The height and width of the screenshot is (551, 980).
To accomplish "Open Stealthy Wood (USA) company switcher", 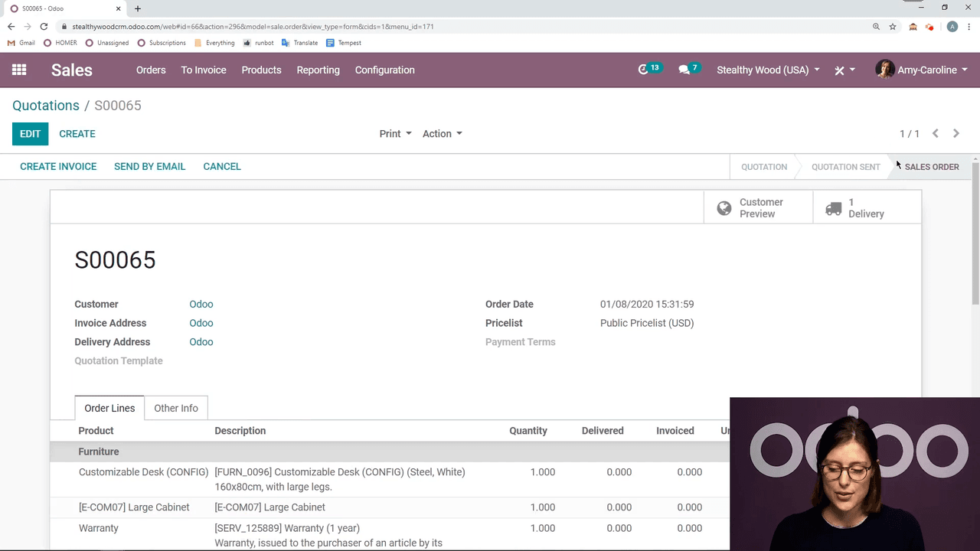I will pos(768,70).
